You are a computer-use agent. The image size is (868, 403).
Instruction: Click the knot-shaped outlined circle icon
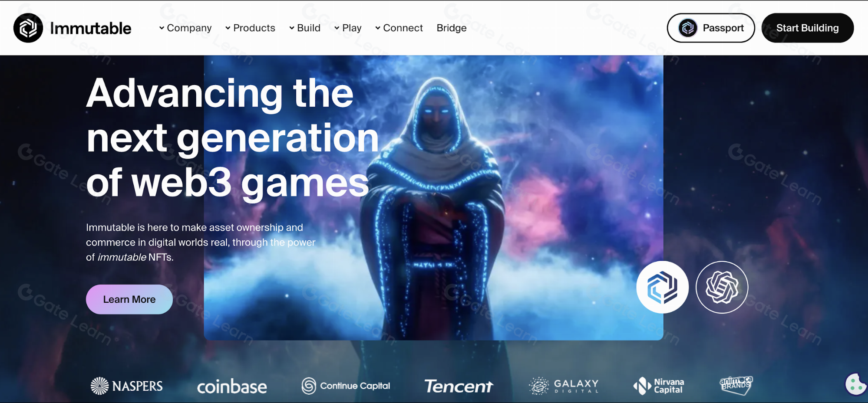point(722,287)
